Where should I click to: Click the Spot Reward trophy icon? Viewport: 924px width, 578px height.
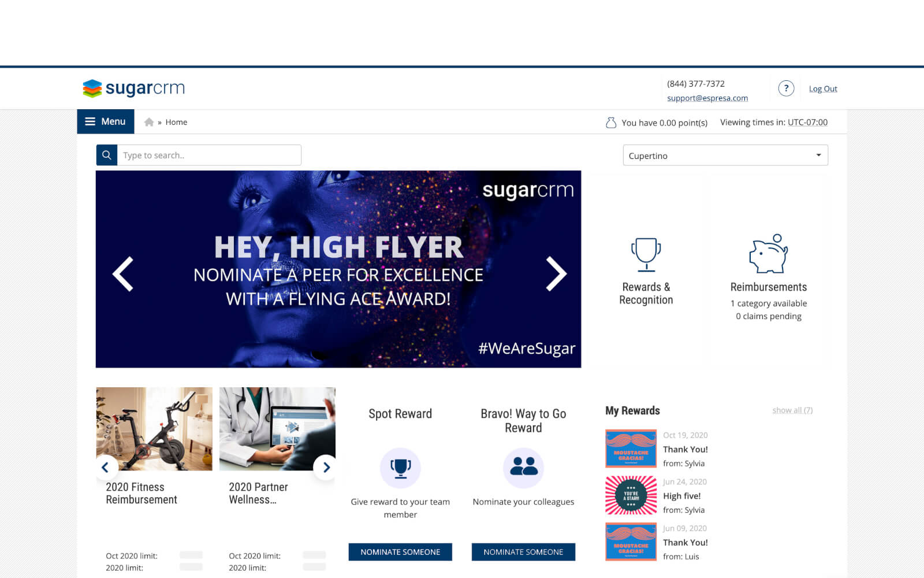(x=400, y=468)
